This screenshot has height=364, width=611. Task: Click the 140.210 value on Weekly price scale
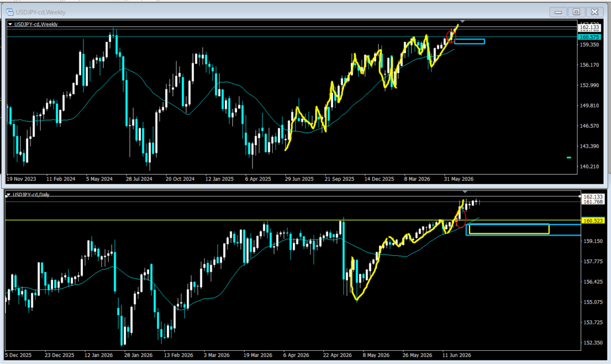(x=589, y=166)
